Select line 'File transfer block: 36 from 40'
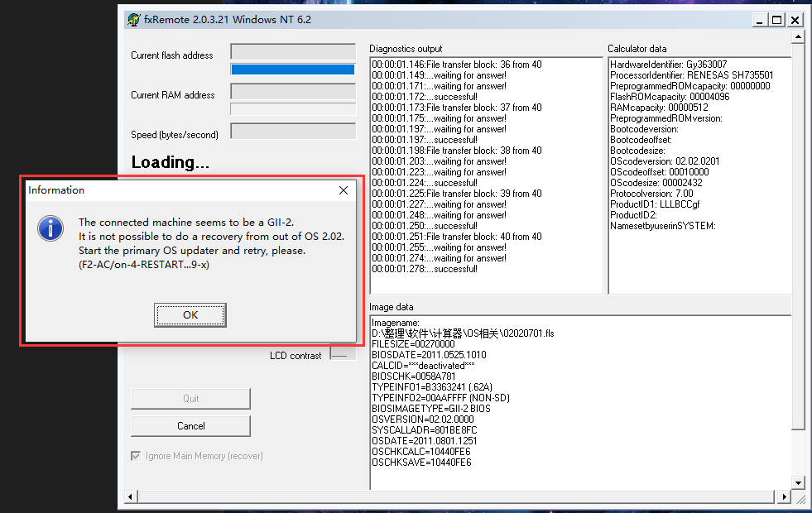Screen dimensions: 812x513 [x=457, y=65]
